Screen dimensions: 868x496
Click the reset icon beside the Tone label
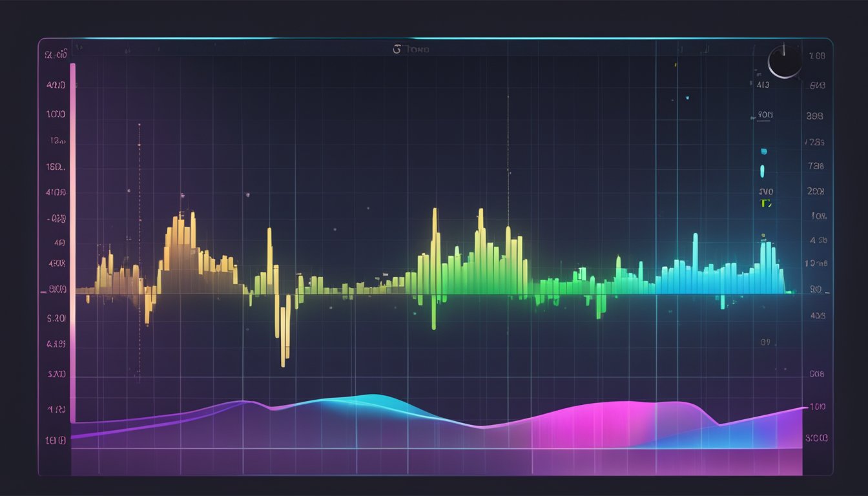(x=398, y=48)
